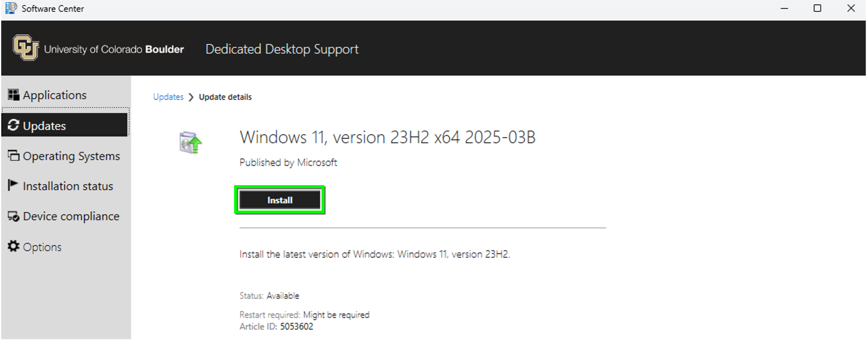Click the Operating Systems window icon
868x341 pixels.
[x=13, y=155]
